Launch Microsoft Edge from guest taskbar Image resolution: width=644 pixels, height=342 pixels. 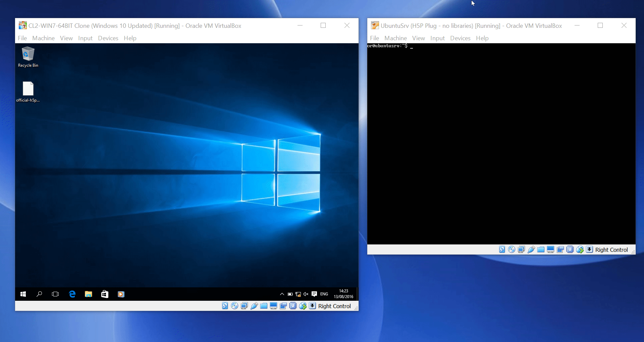[72, 294]
